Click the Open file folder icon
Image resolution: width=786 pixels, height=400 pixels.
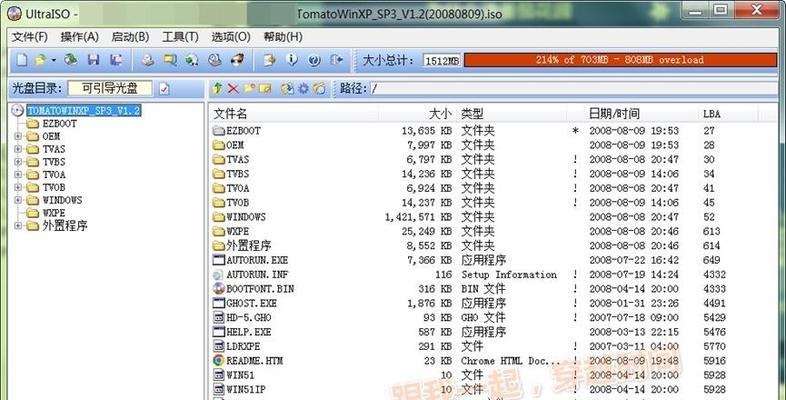tap(41, 60)
